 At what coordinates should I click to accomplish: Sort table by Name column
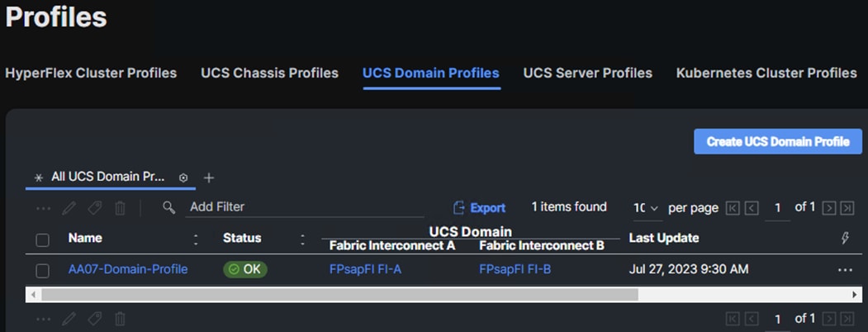(85, 238)
